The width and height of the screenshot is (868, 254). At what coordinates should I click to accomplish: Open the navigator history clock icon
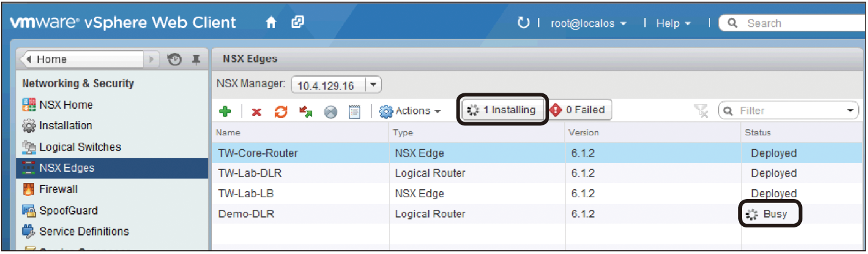[175, 59]
